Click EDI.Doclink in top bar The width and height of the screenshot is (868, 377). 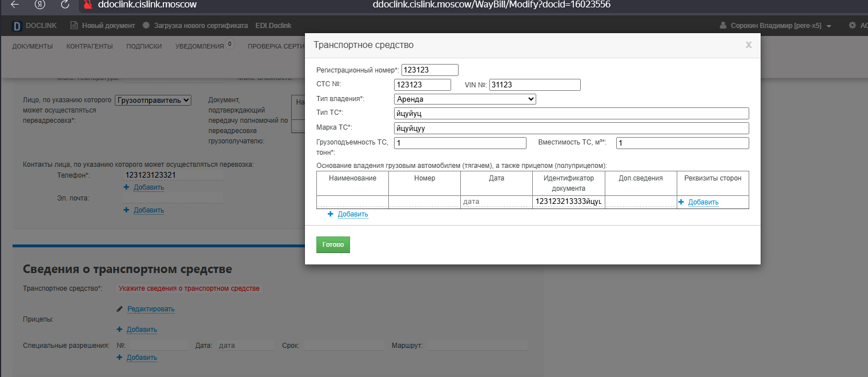coord(272,26)
